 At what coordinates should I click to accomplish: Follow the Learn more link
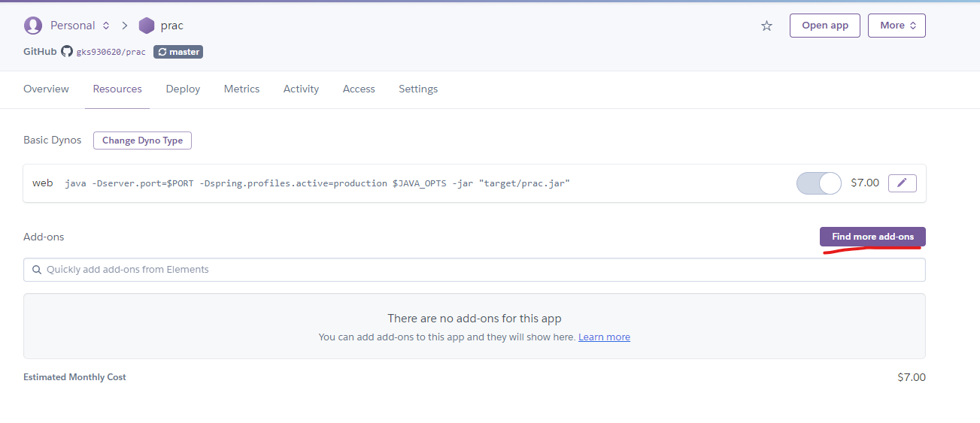tap(604, 337)
